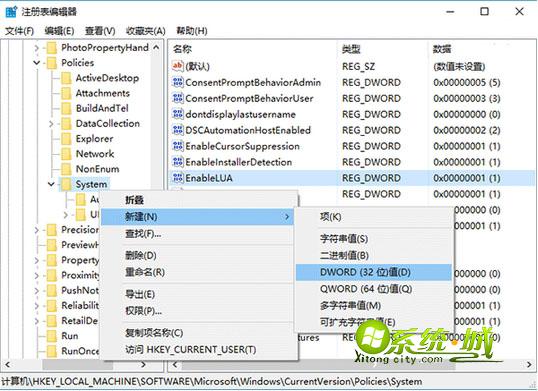Click the RetailDe folder icon
The image size is (538, 391).
51,321
